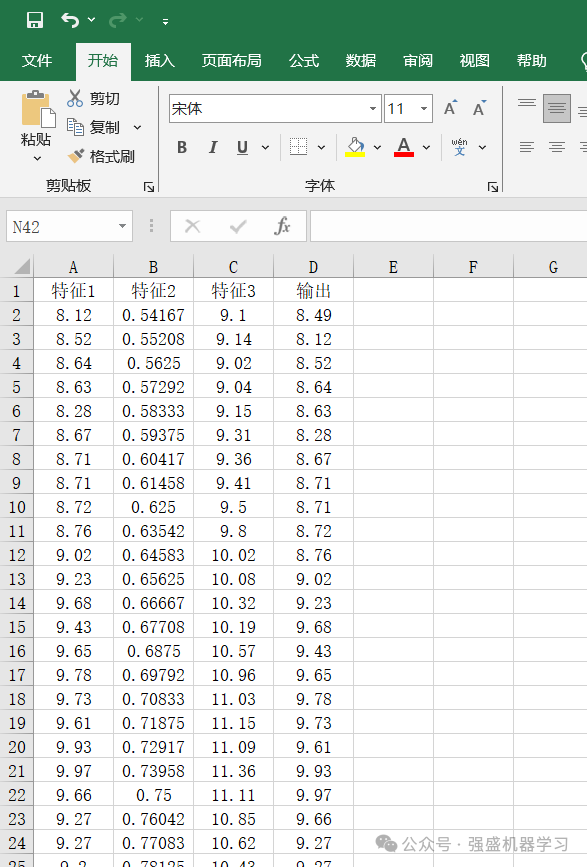Switch to the 公式 ribbon tab
Image resolution: width=587 pixels, height=867 pixels.
coord(304,60)
